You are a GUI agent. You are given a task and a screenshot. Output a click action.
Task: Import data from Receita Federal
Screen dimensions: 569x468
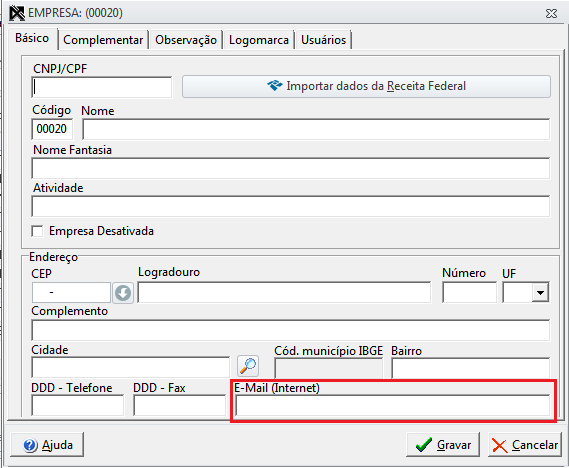click(x=367, y=86)
